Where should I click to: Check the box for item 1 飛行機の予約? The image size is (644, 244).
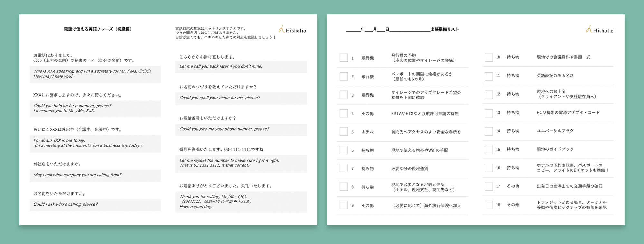344,58
